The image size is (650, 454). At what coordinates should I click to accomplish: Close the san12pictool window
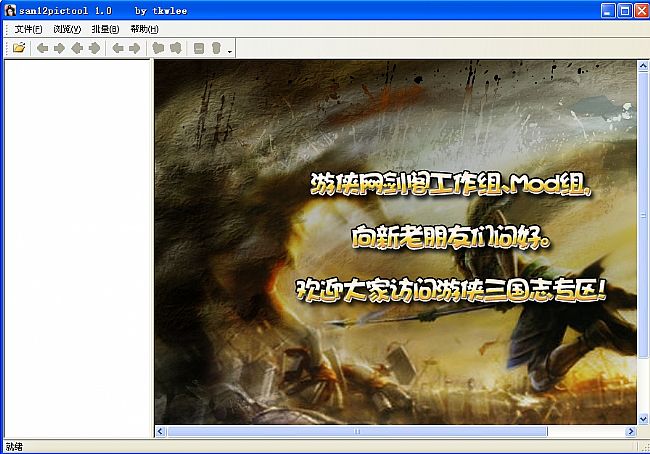(641, 10)
